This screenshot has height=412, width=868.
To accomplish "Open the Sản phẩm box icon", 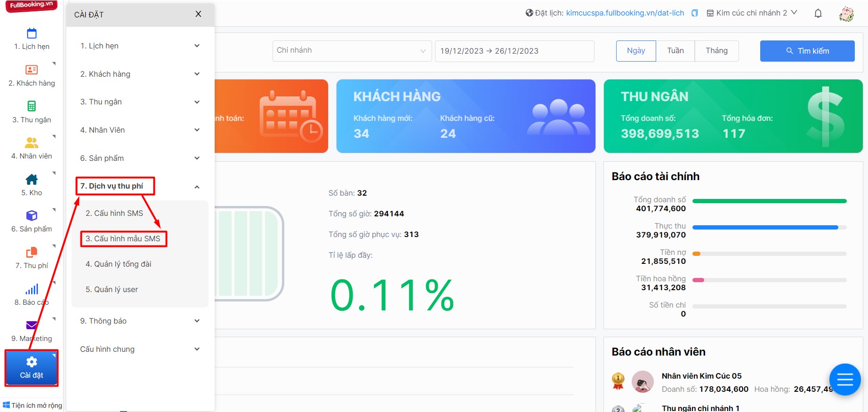I will tap(32, 215).
